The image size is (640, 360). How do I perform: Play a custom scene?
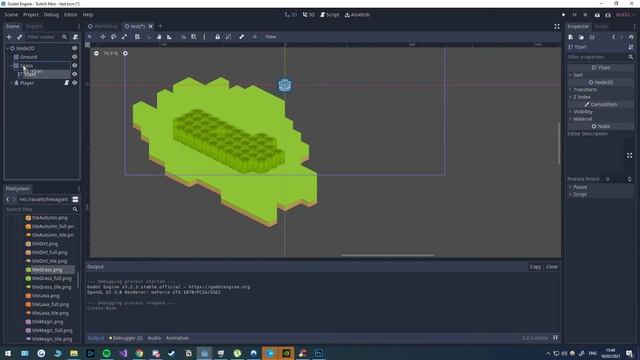[608, 15]
